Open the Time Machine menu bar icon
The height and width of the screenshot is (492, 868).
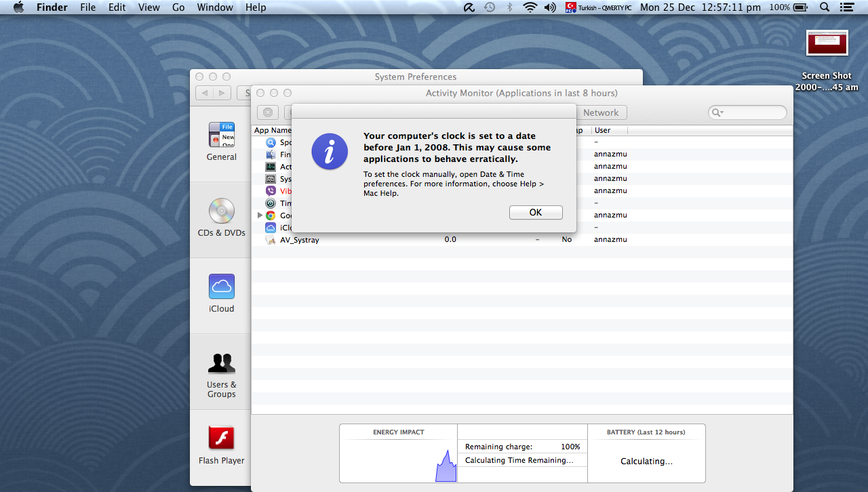point(490,7)
